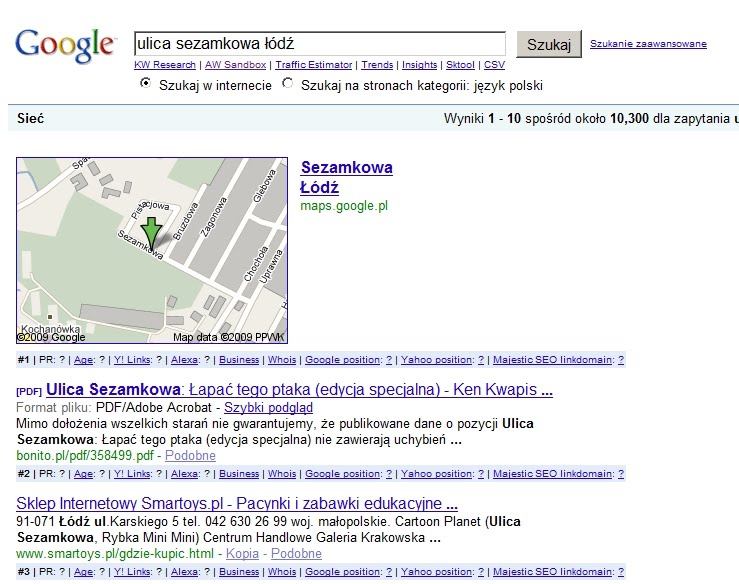Click Y! Links in result #3 bar
The image size is (739, 584).
(132, 572)
